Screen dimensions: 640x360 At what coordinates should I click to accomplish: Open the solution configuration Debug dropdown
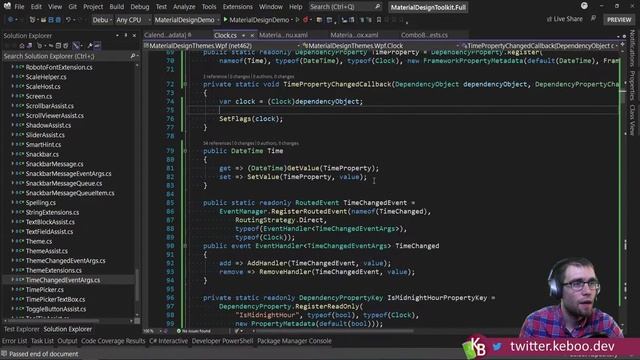pyautogui.click(x=102, y=20)
